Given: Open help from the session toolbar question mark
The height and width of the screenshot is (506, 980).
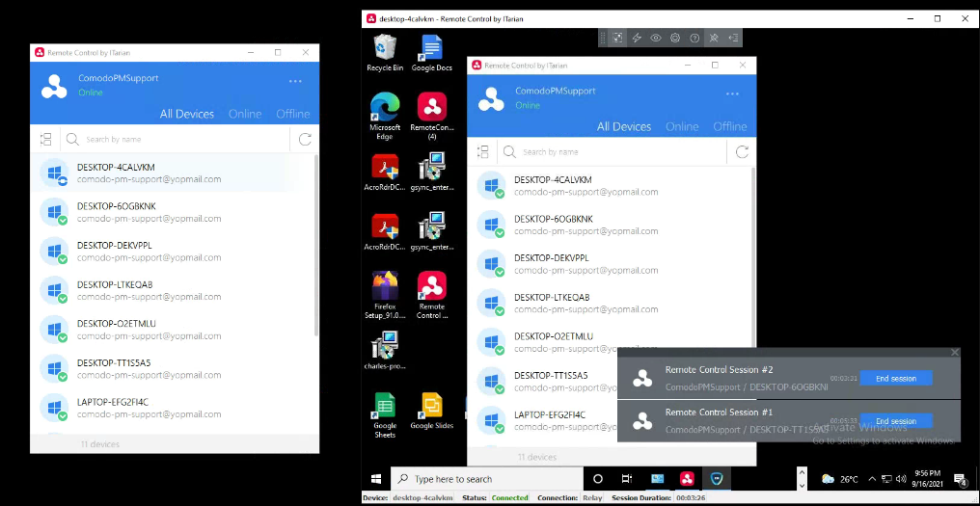Looking at the screenshot, I should (x=694, y=39).
